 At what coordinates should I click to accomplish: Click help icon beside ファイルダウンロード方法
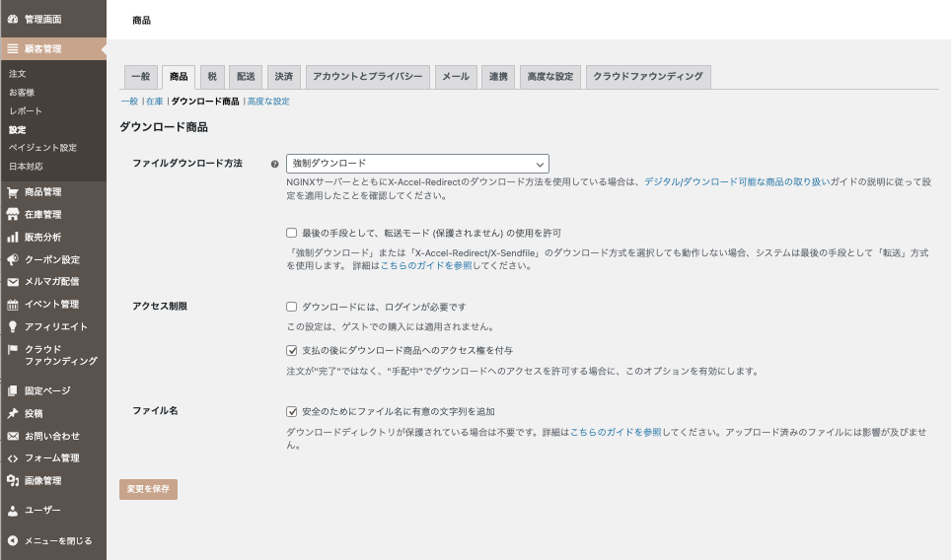point(275,164)
